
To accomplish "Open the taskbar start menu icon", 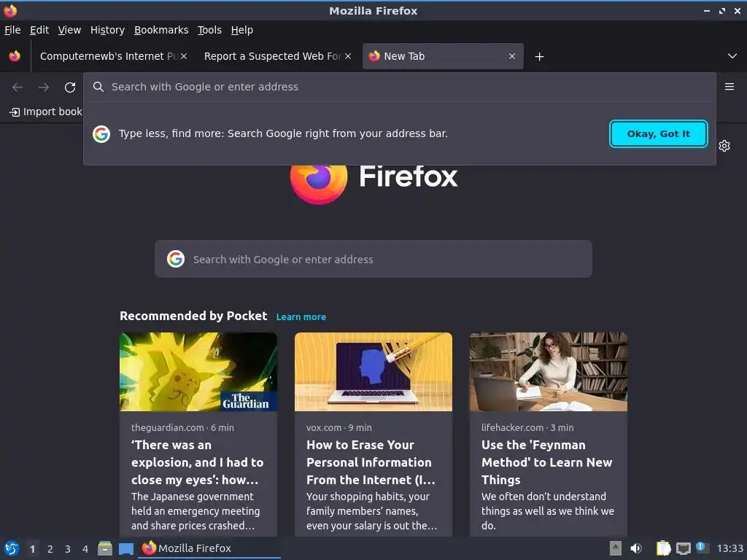I will 12,548.
